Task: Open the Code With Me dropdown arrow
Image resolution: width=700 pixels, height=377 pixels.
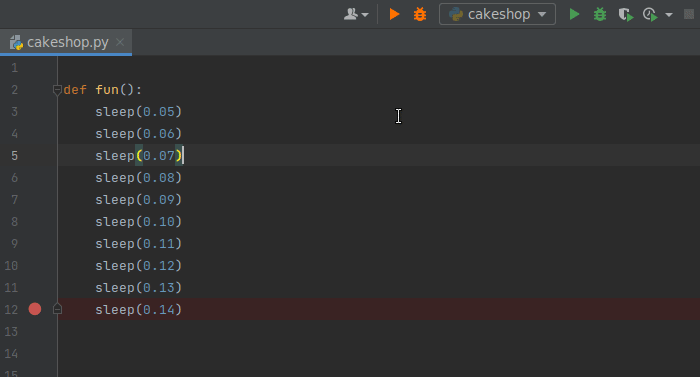Action: [365, 15]
